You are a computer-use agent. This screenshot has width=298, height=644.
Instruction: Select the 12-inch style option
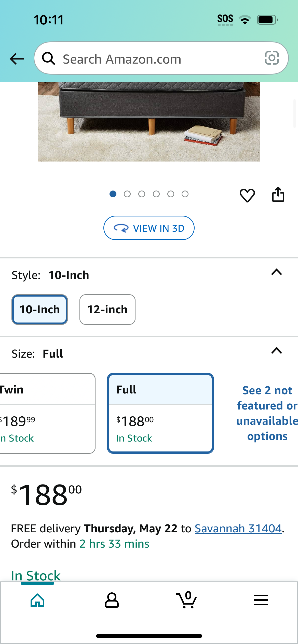(107, 310)
